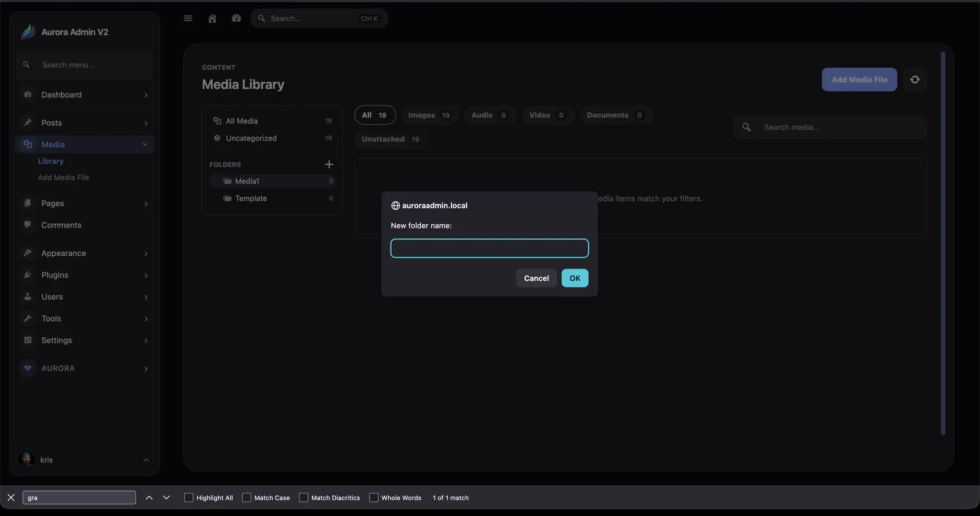
Task: Enable Match Case checkbox
Action: [247, 497]
